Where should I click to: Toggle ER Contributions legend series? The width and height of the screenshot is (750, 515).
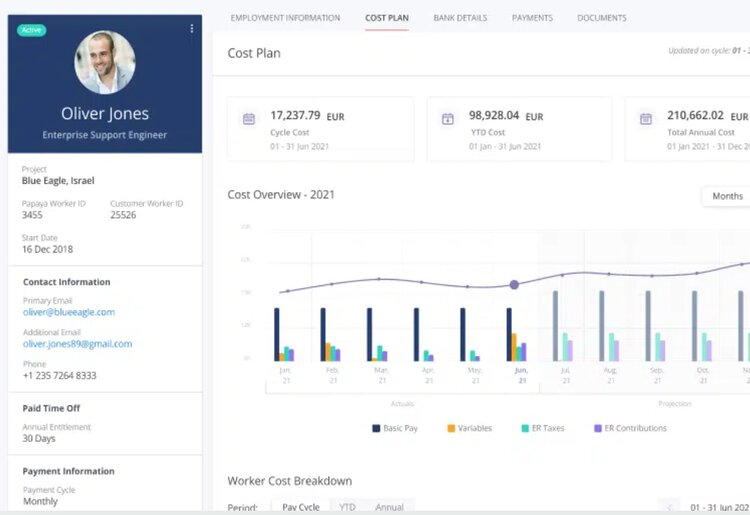point(629,428)
